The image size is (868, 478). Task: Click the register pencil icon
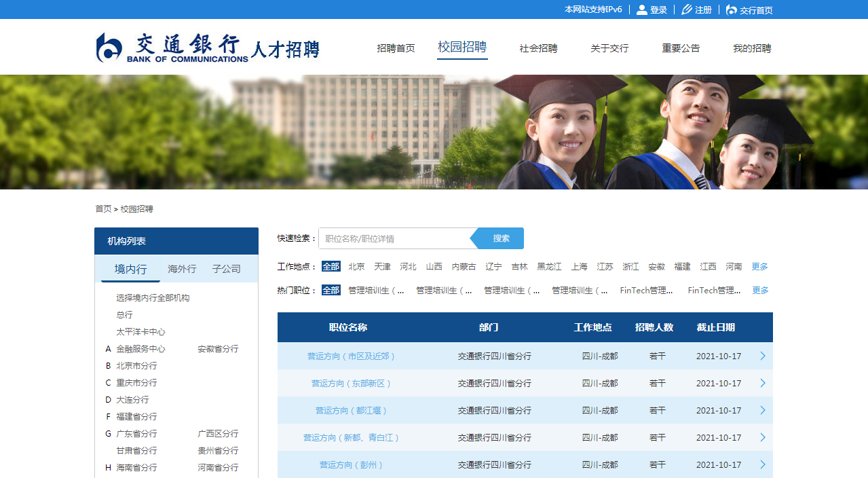[x=687, y=10]
